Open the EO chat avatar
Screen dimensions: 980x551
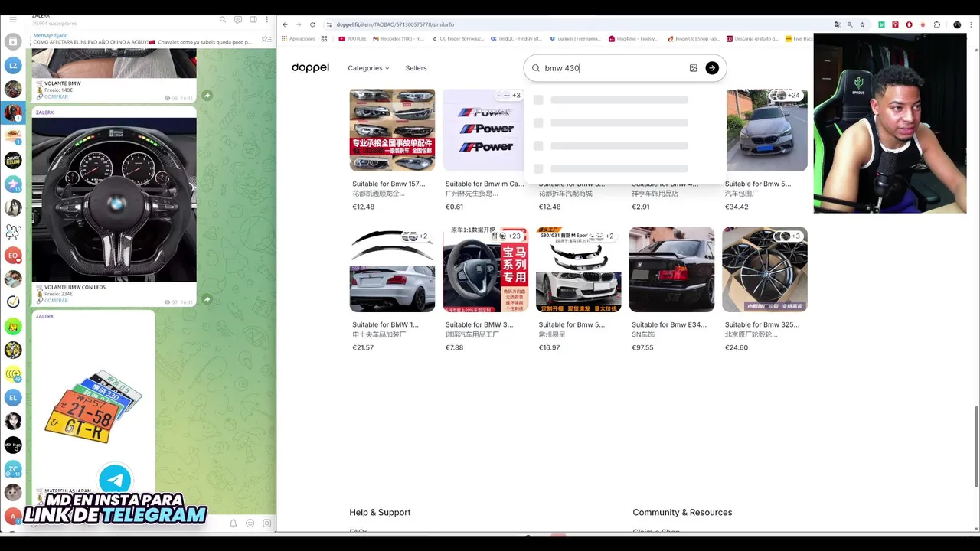click(x=13, y=255)
